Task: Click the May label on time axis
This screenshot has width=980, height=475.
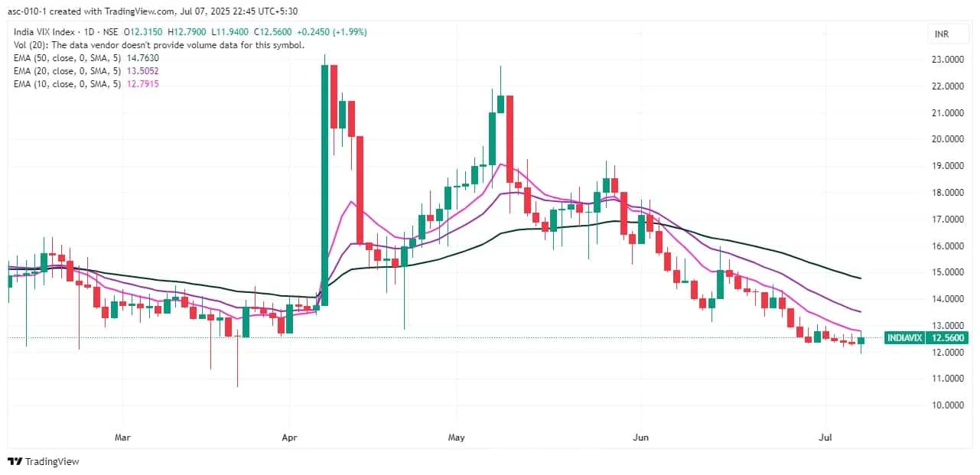Action: click(457, 438)
